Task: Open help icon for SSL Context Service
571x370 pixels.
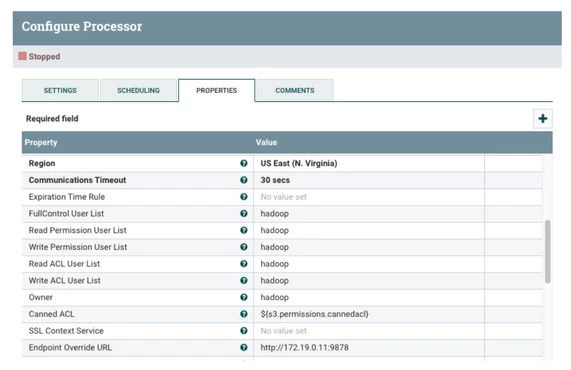Action: click(x=244, y=331)
